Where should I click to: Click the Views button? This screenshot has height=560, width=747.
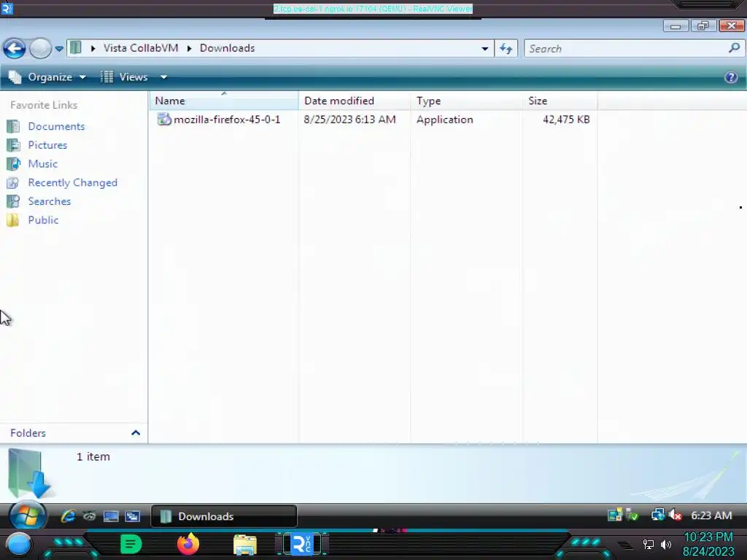125,77
